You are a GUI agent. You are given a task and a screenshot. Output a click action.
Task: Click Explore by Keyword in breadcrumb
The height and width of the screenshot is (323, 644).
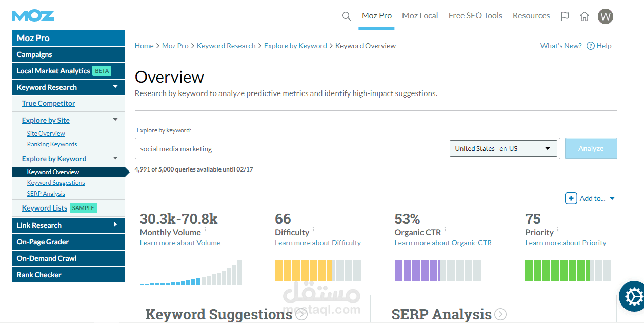click(295, 46)
